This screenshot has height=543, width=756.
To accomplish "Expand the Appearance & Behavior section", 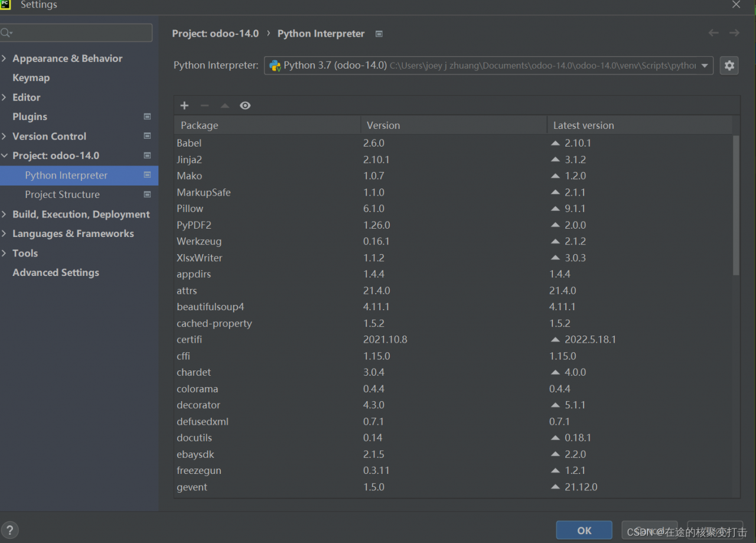I will [x=4, y=58].
